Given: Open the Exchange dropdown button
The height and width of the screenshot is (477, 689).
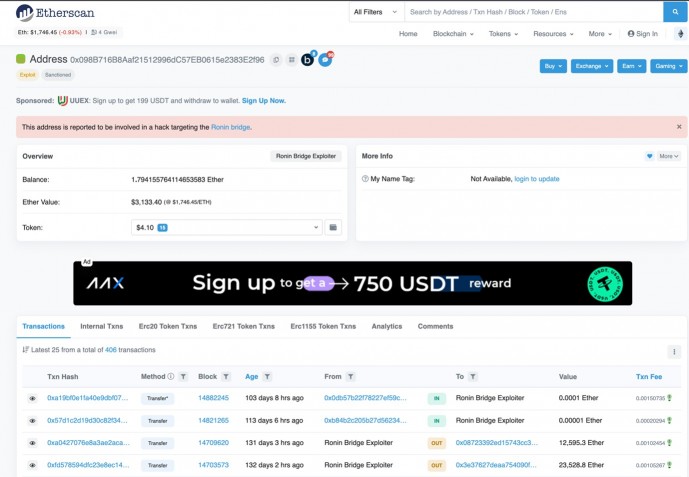Looking at the screenshot, I should pos(592,66).
